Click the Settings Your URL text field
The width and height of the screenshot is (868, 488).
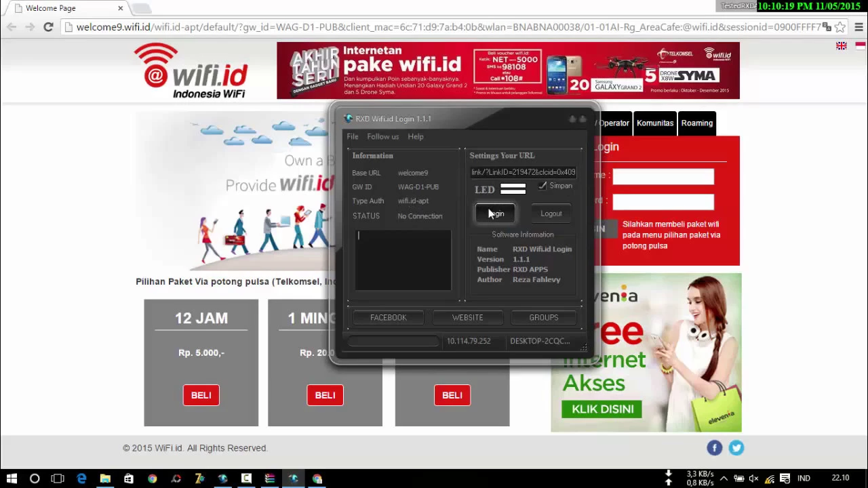(524, 172)
